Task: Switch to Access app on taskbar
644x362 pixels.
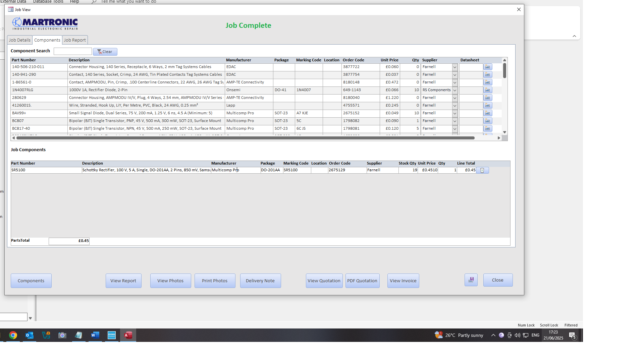Action: (x=128, y=335)
